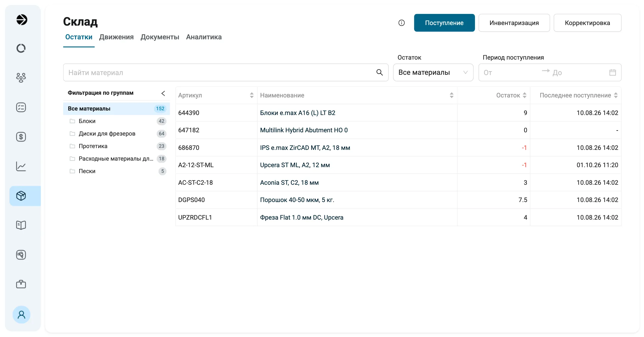Sort by Последнее поступление column
Image resolution: width=644 pixels, height=337 pixels.
(x=616, y=95)
